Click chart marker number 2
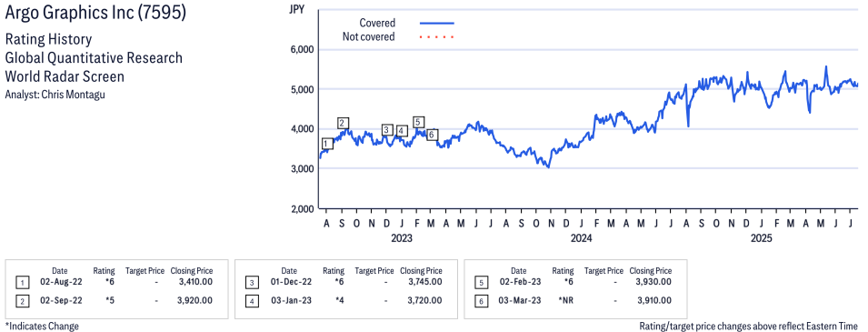Screen dimensions: 868x332 [x=343, y=123]
